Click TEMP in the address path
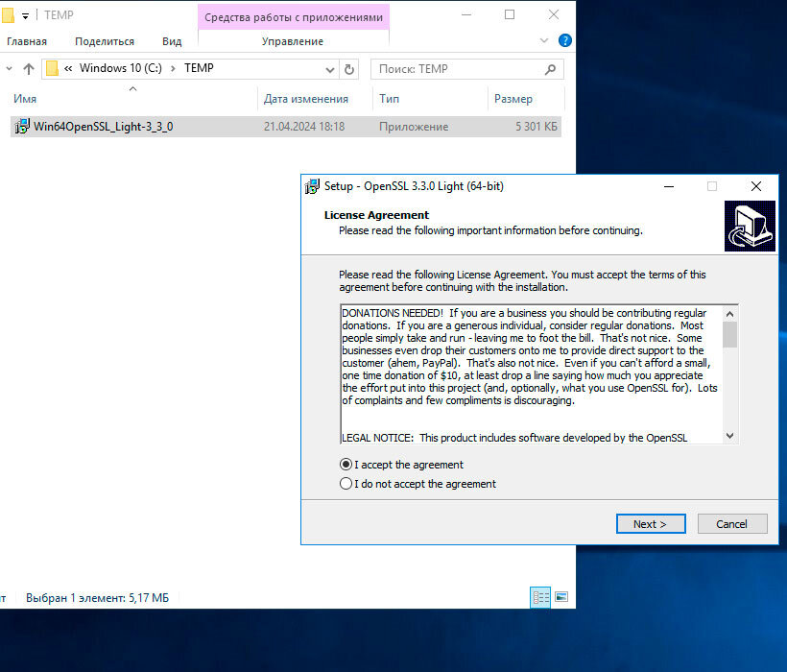787x672 pixels. (x=199, y=68)
